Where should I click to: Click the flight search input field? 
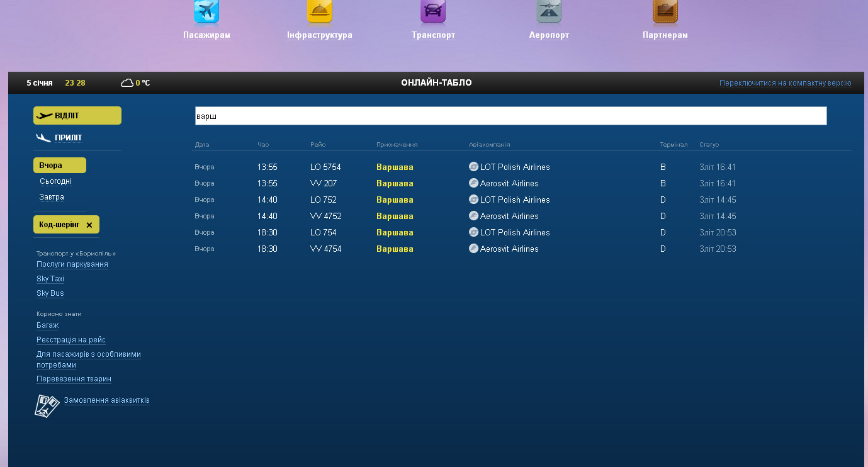coord(510,116)
